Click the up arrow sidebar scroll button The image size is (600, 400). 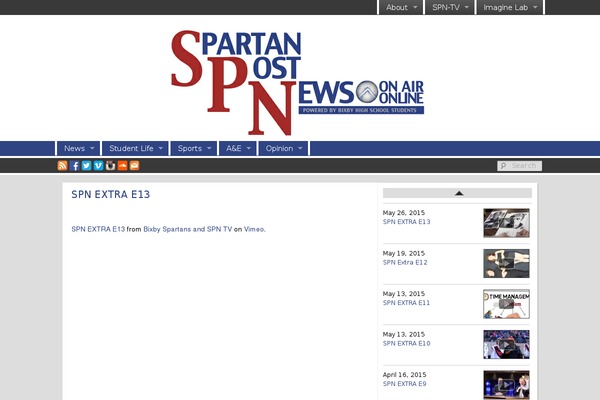click(x=457, y=193)
